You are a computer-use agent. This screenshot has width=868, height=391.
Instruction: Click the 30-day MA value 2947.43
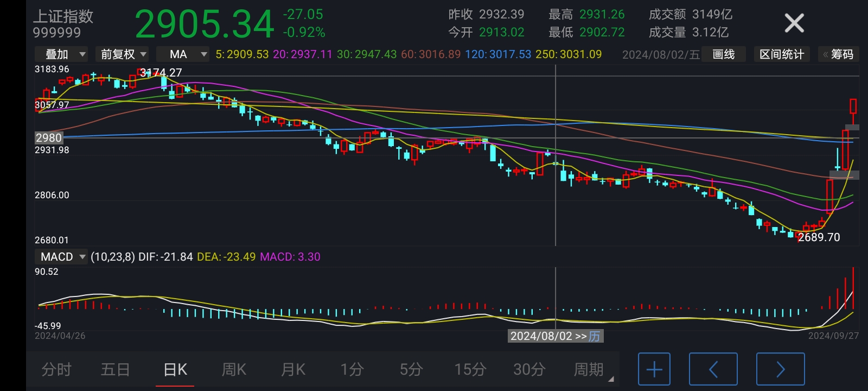[375, 54]
